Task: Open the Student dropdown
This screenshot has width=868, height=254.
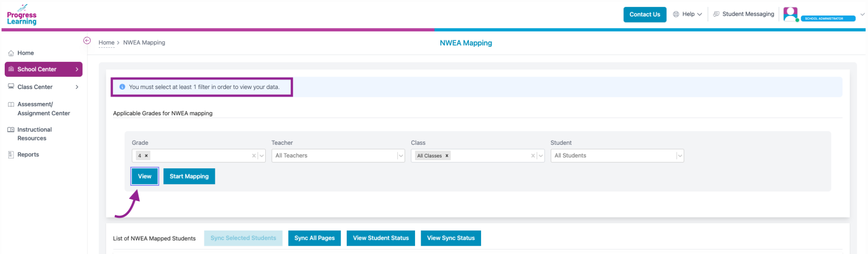Action: [x=617, y=156]
